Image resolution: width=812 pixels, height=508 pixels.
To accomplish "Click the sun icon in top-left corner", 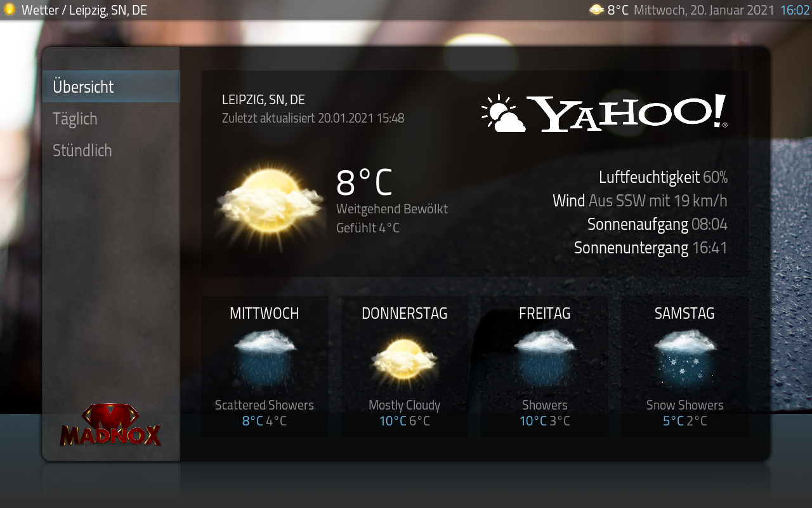I will pyautogui.click(x=10, y=10).
